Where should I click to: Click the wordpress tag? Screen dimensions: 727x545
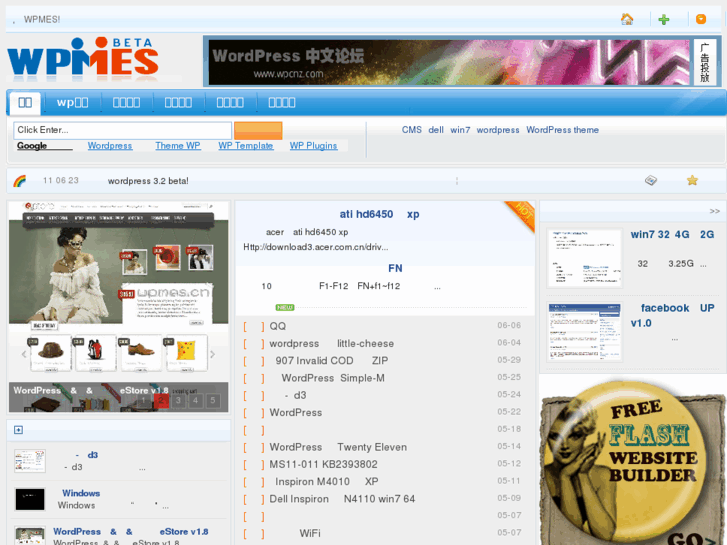(x=498, y=130)
